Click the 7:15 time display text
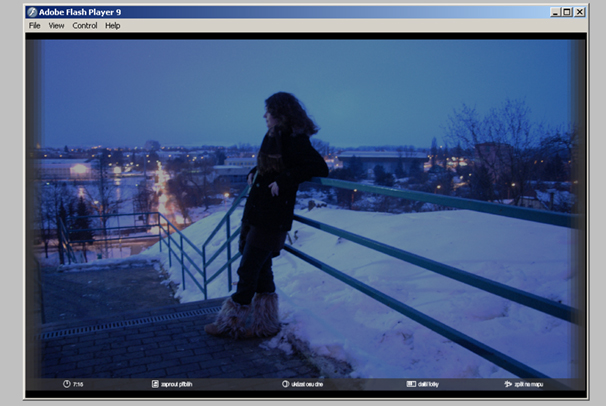 click(x=78, y=384)
